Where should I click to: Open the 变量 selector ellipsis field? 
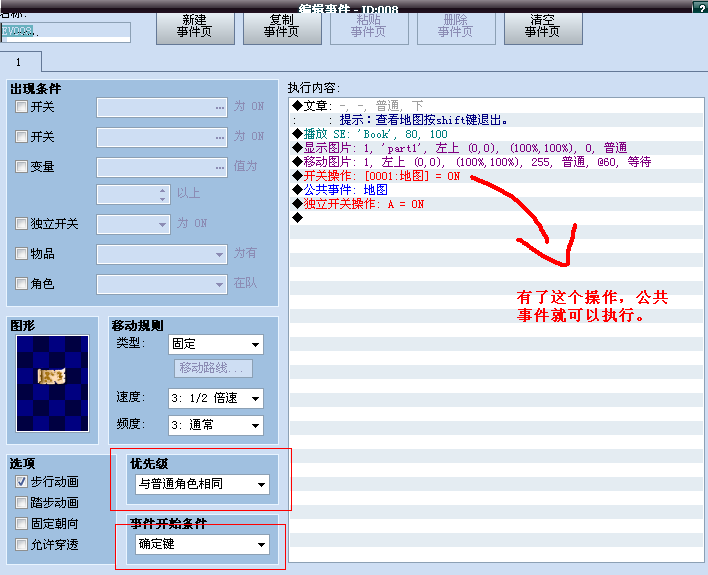coord(162,167)
